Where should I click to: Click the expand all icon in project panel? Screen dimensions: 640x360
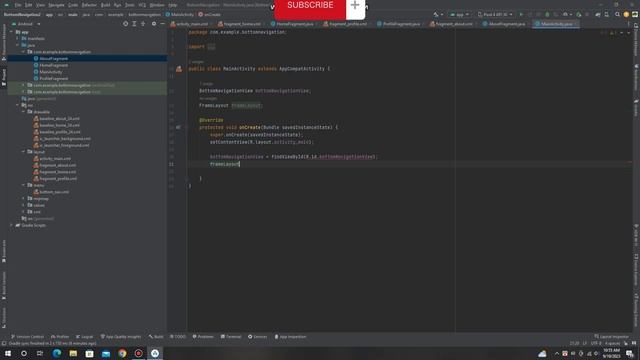click(x=134, y=24)
